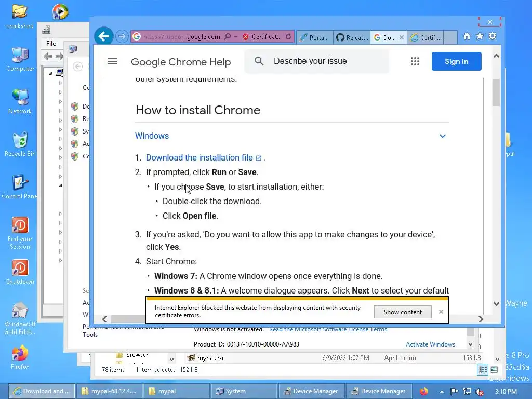Switch to the Certifi... tab
Image resolution: width=532 pixels, height=399 pixels.
tap(426, 37)
